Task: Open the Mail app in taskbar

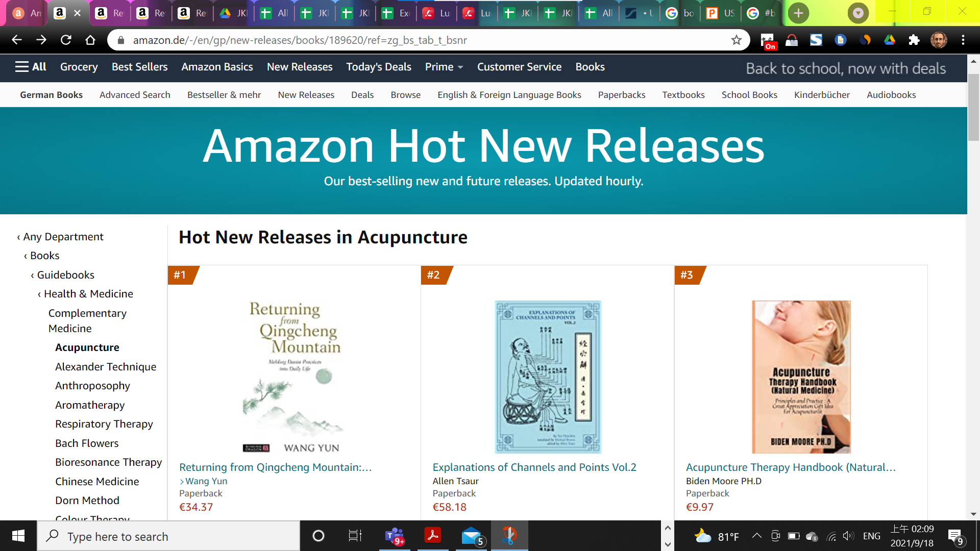Action: click(472, 536)
